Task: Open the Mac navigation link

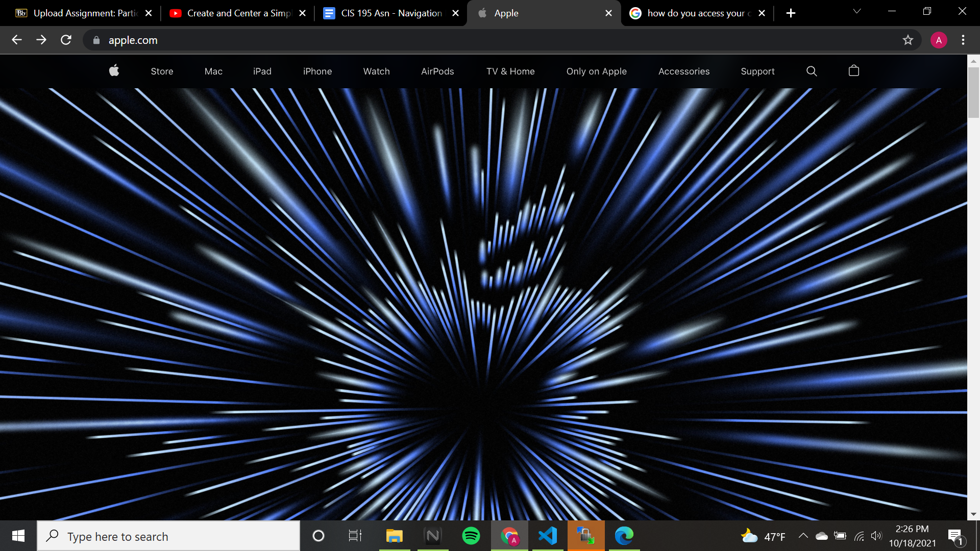Action: pos(213,71)
